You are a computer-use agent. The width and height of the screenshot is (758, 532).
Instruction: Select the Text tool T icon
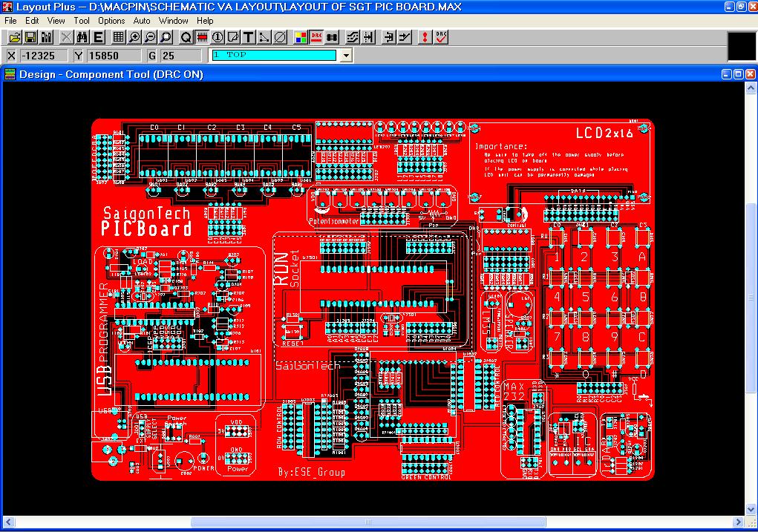pos(249,37)
